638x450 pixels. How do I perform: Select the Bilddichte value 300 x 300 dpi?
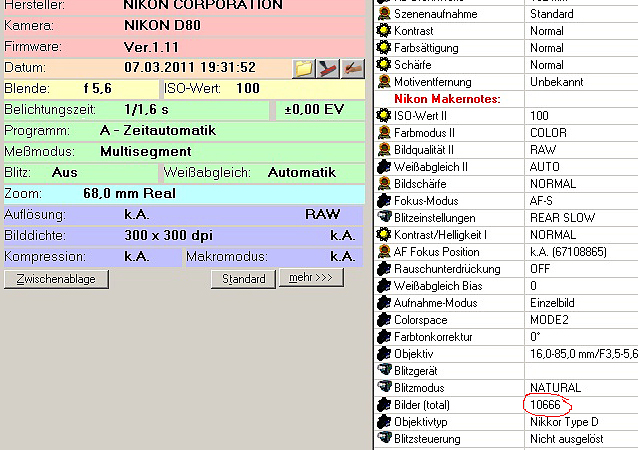coord(168,236)
